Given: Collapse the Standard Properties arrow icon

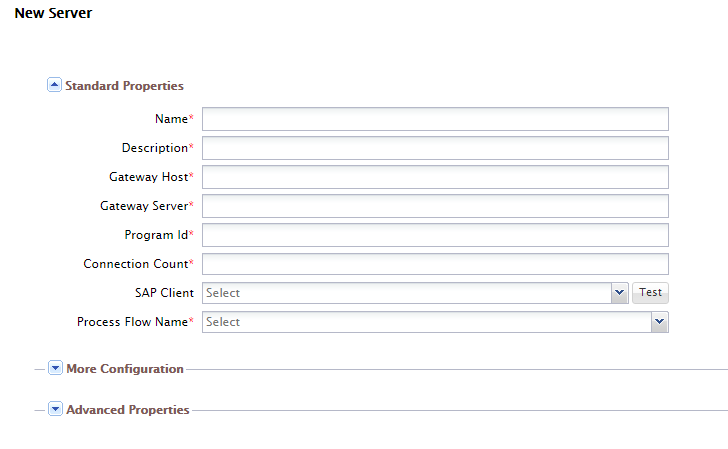Looking at the screenshot, I should (x=55, y=85).
